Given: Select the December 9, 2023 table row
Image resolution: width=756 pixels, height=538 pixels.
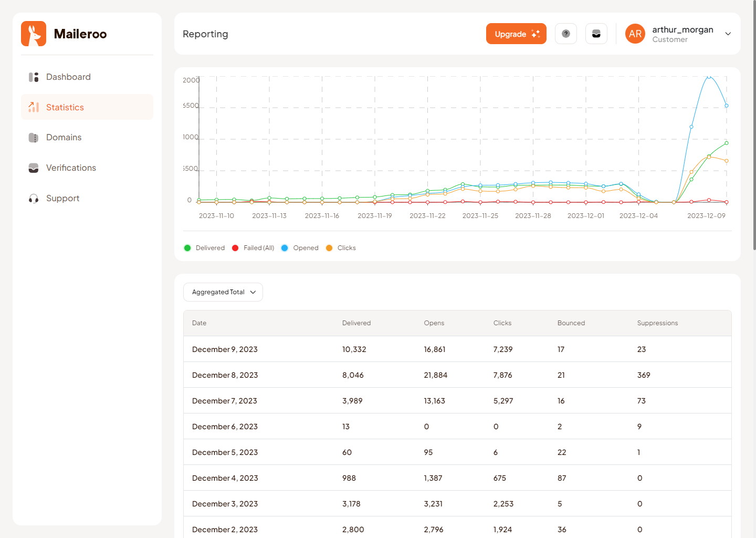Looking at the screenshot, I should click(x=457, y=349).
